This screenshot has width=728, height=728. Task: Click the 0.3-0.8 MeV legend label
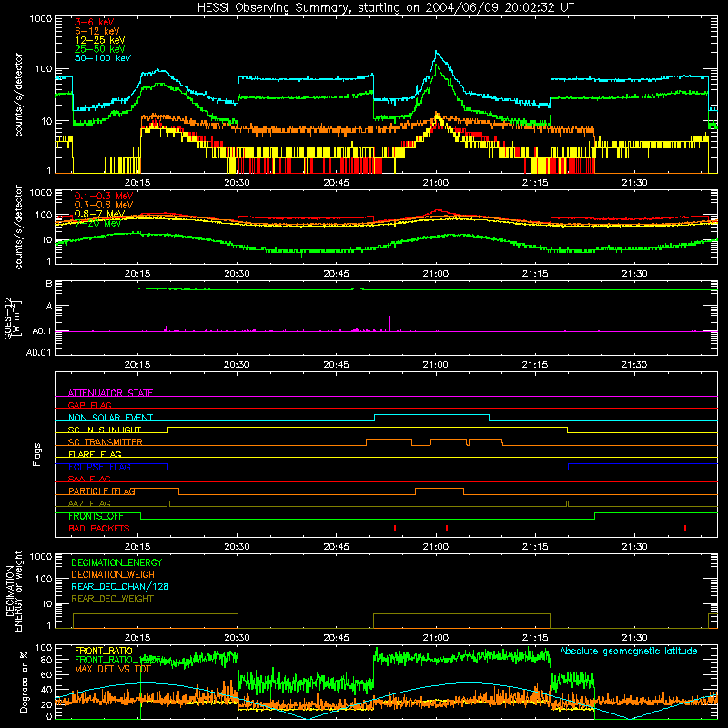pyautogui.click(x=104, y=205)
